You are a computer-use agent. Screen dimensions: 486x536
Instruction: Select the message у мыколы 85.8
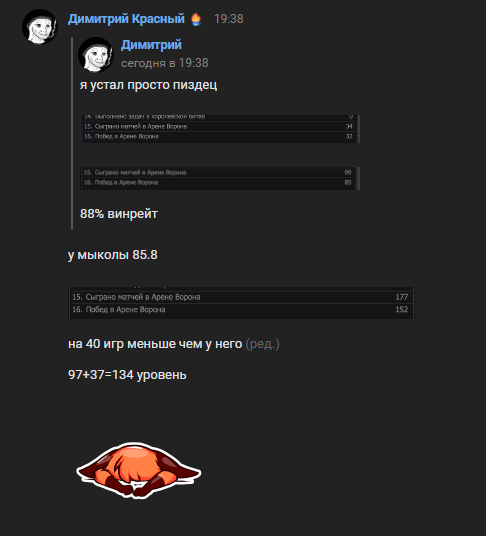pos(113,255)
